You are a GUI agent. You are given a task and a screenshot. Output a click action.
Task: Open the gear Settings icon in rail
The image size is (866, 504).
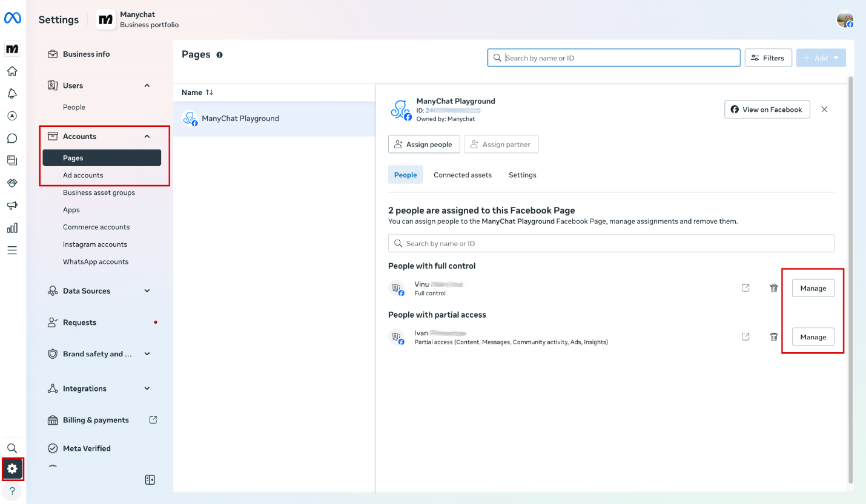pos(12,468)
